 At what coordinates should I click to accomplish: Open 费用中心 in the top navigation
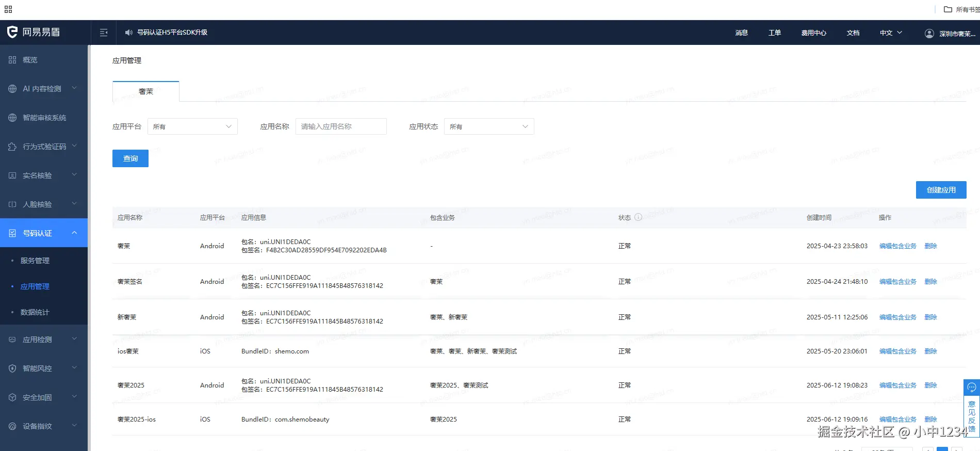814,33
